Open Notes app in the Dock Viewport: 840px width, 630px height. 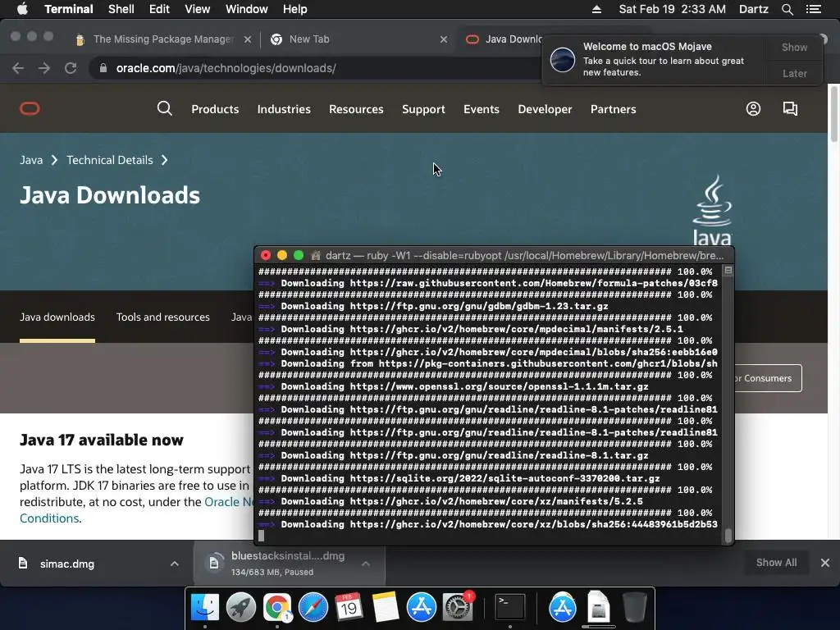[386, 608]
